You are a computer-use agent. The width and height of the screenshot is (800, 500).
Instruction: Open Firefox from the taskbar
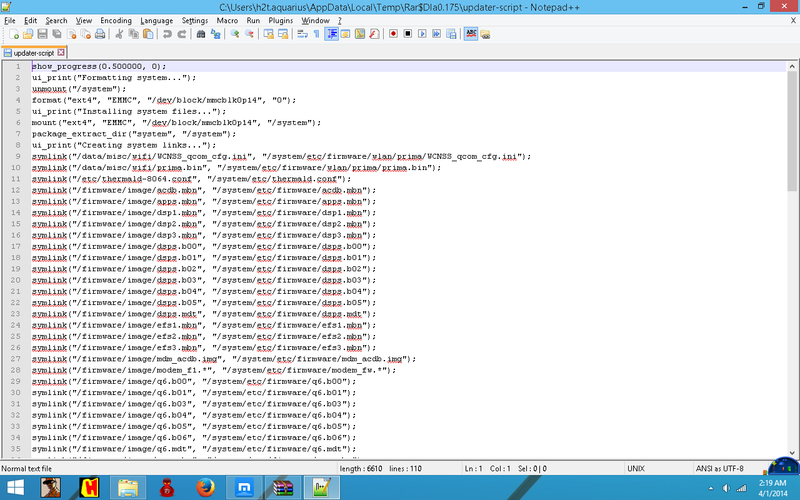click(206, 488)
